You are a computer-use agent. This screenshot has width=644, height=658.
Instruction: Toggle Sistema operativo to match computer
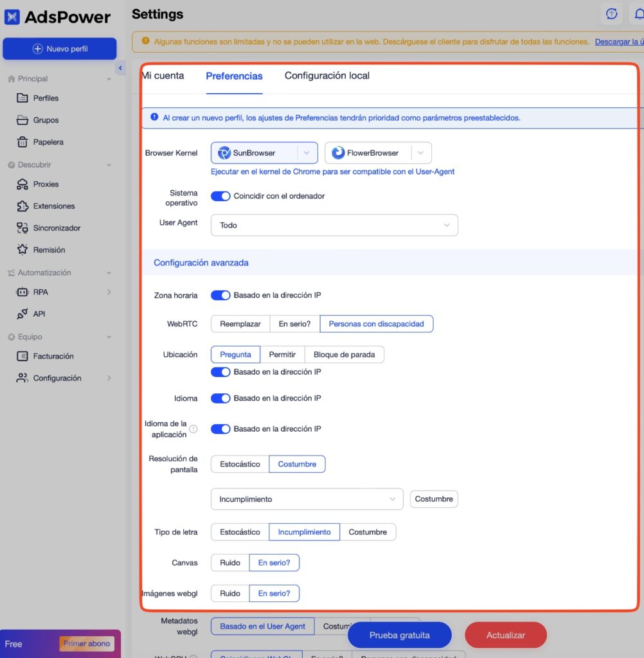point(220,195)
